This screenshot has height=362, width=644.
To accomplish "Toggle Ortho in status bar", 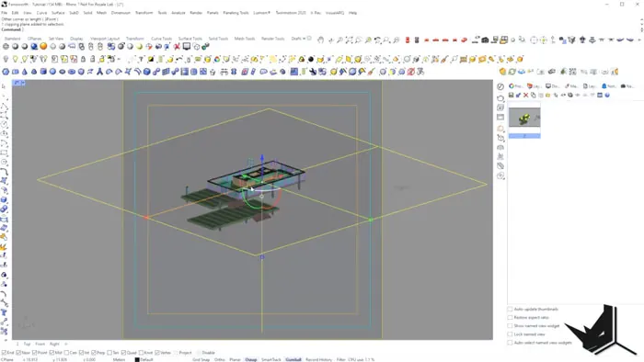I will pos(220,359).
